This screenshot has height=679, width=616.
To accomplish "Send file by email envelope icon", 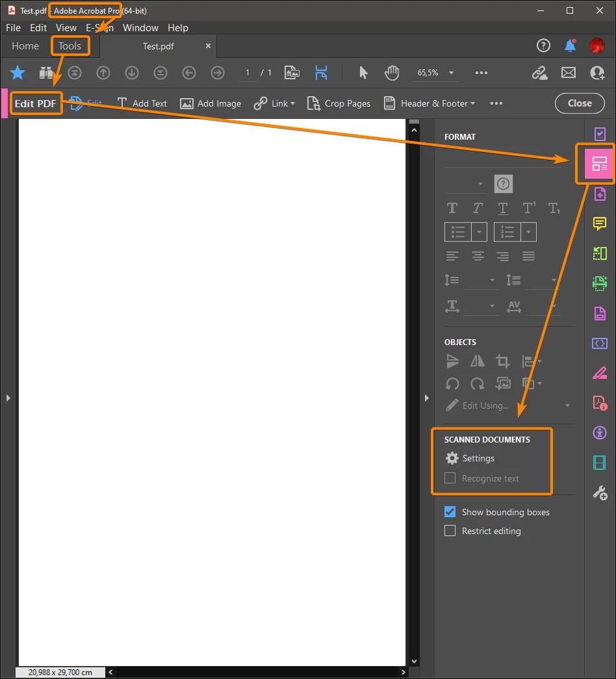I will click(569, 73).
